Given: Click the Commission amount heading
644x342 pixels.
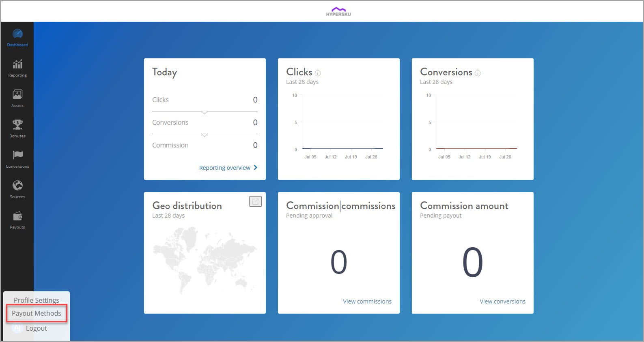Looking at the screenshot, I should tap(464, 206).
